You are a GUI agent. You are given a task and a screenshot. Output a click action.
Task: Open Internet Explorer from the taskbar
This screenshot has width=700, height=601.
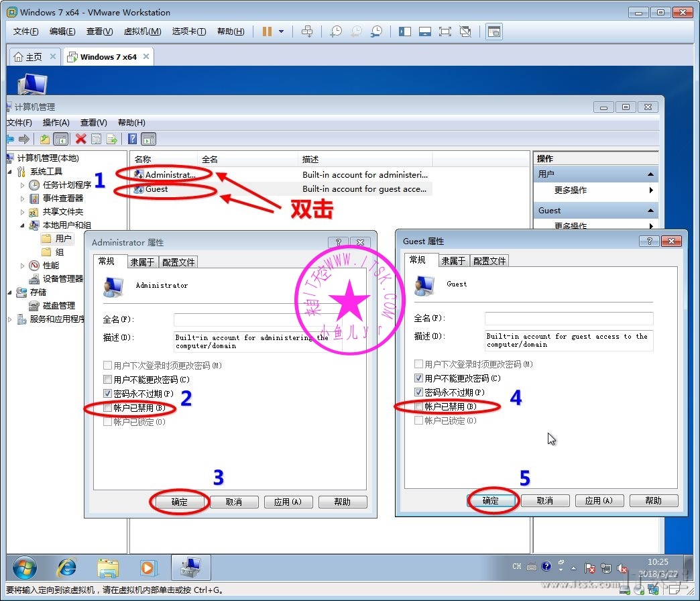66,567
